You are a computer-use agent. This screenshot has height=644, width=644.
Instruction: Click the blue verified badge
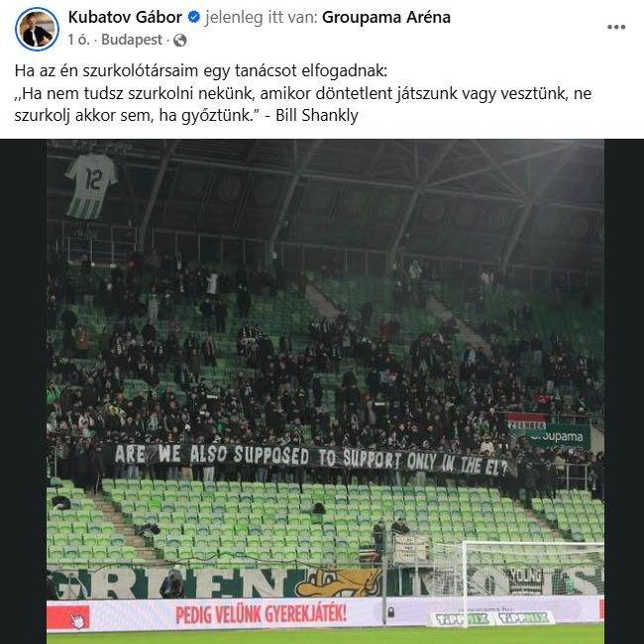[x=194, y=17]
